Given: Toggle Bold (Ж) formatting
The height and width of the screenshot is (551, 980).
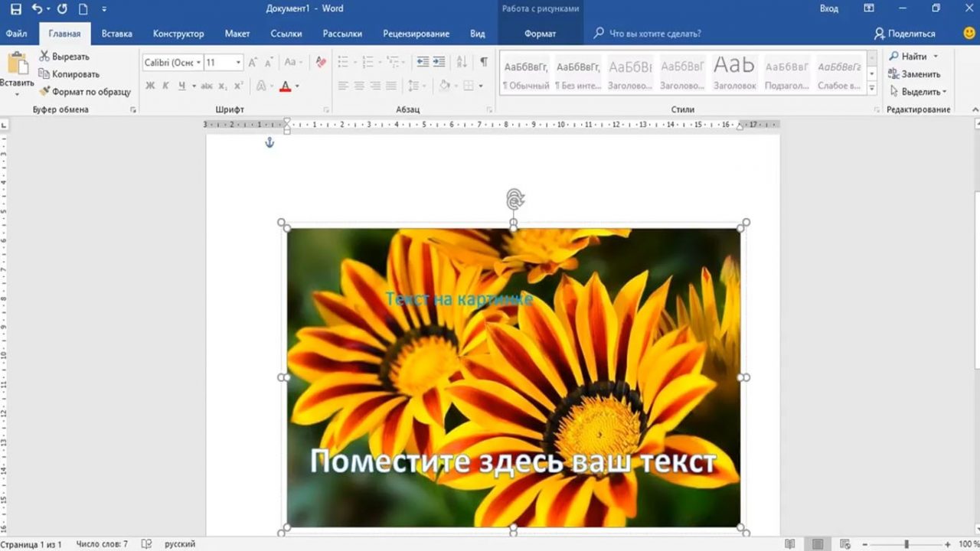Looking at the screenshot, I should click(150, 86).
